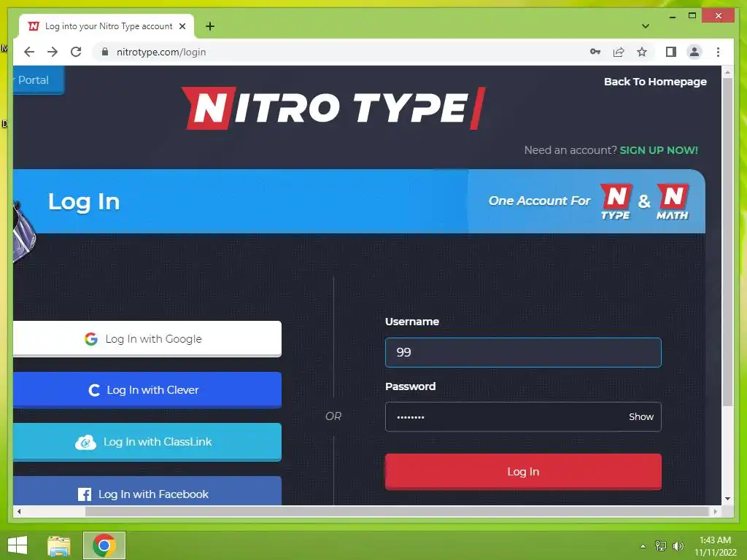Open File Explorer from the taskbar
Viewport: 747px width, 560px height.
59,545
